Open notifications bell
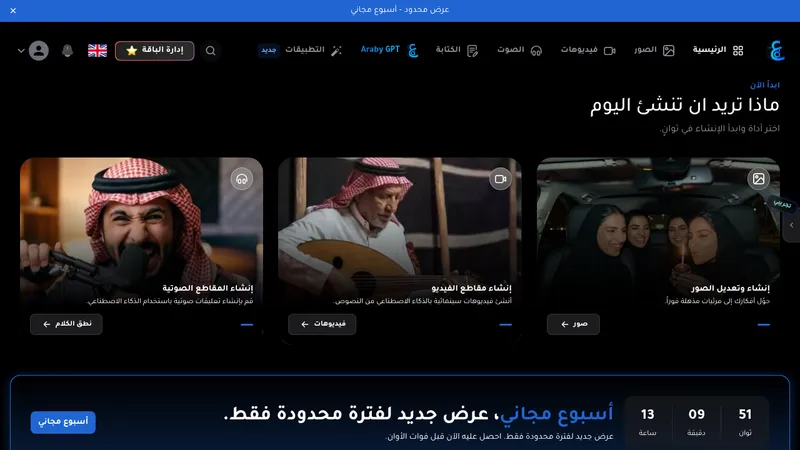The width and height of the screenshot is (800, 450). (67, 51)
